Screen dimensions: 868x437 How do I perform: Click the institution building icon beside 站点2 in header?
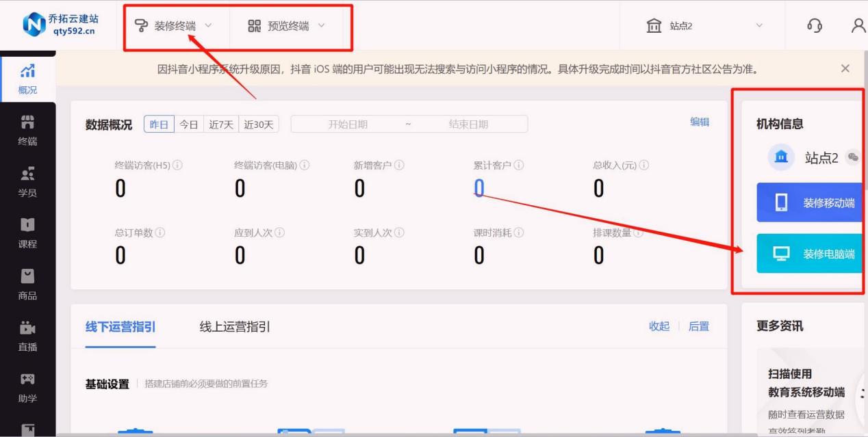tap(654, 26)
